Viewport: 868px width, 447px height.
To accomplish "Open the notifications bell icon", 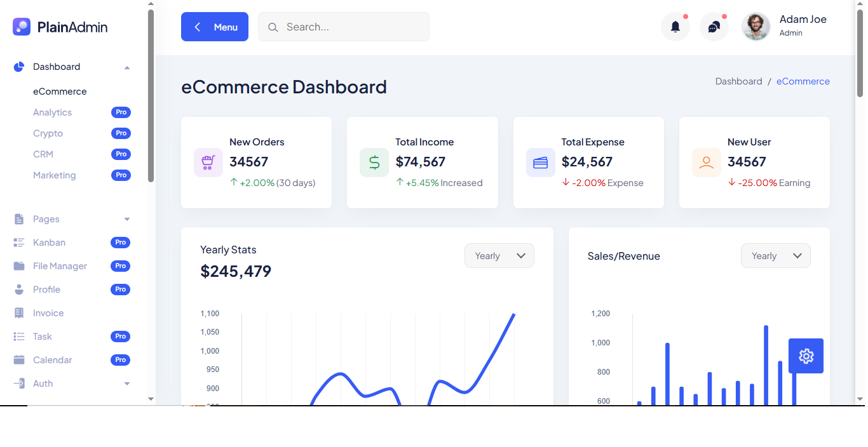I will (x=675, y=27).
